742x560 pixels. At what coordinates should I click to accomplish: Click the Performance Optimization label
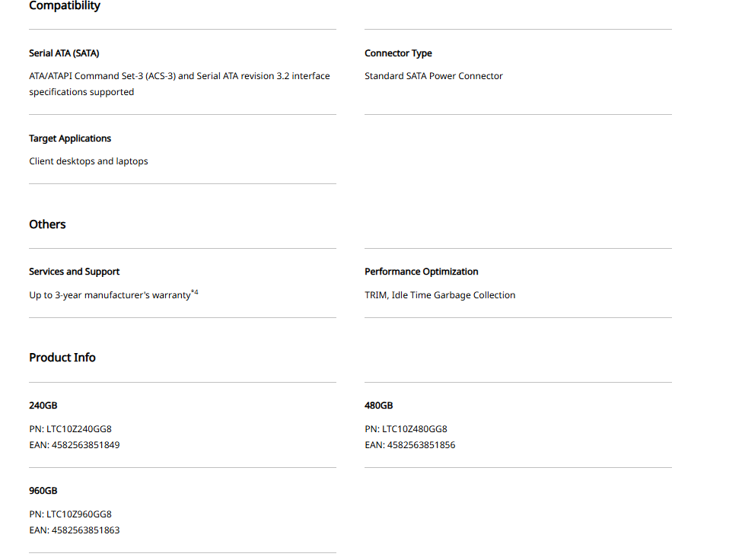[421, 272]
